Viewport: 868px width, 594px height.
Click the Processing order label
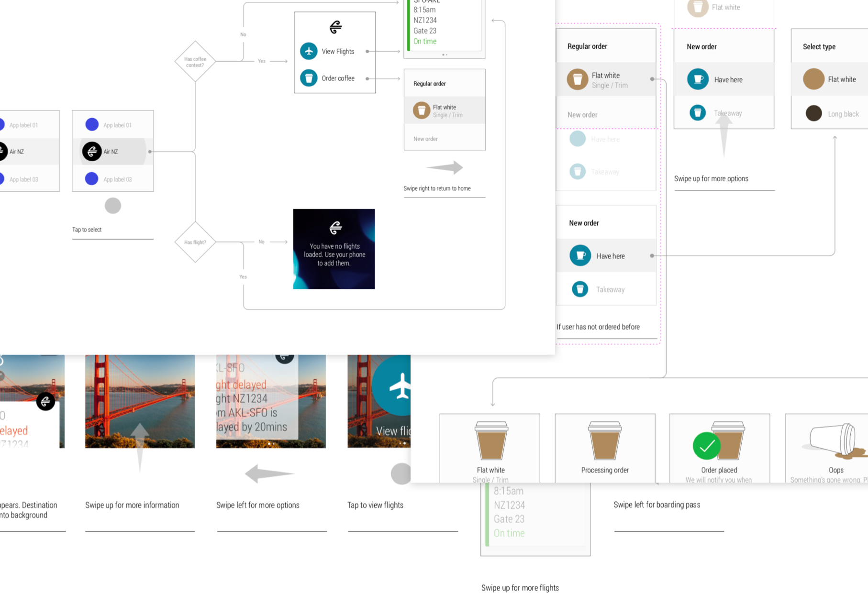click(x=605, y=470)
